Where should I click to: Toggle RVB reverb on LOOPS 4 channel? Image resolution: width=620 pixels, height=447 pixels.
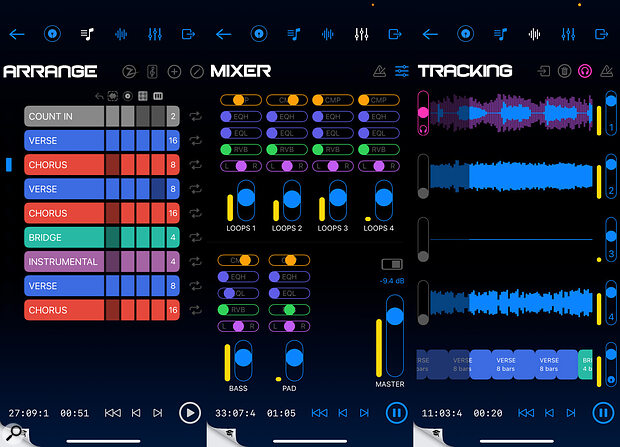pos(379,150)
